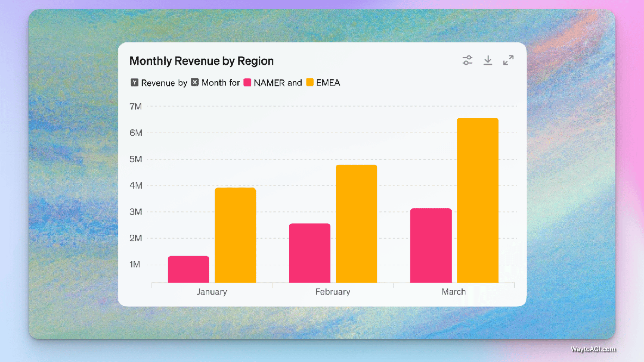Select the March NAMER pink bar
644x362 pixels.
point(431,245)
